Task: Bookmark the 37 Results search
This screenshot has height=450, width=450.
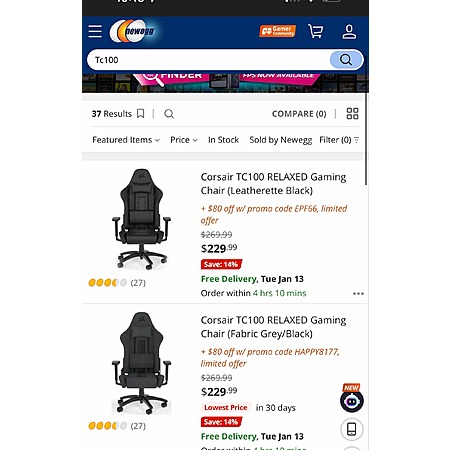Action: point(141,114)
